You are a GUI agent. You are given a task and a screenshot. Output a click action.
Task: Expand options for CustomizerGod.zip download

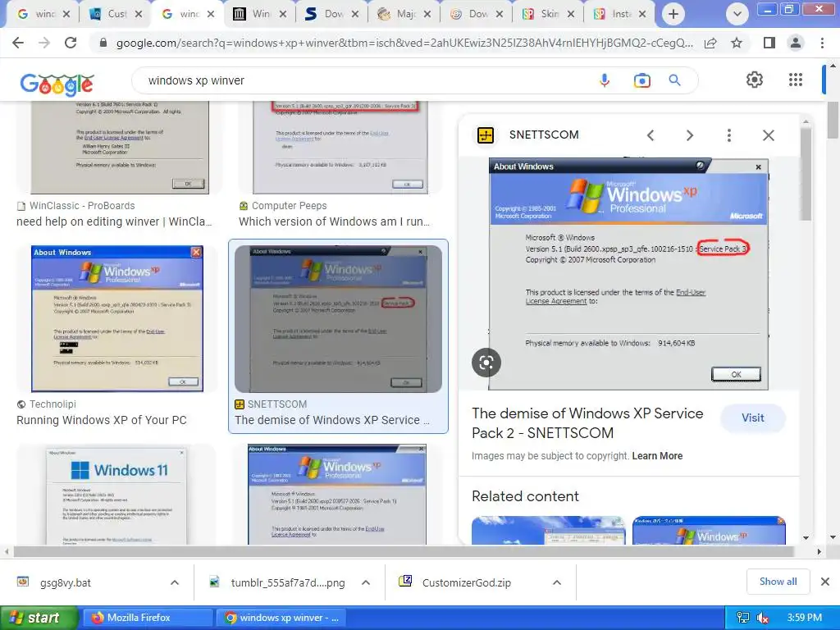tap(557, 582)
